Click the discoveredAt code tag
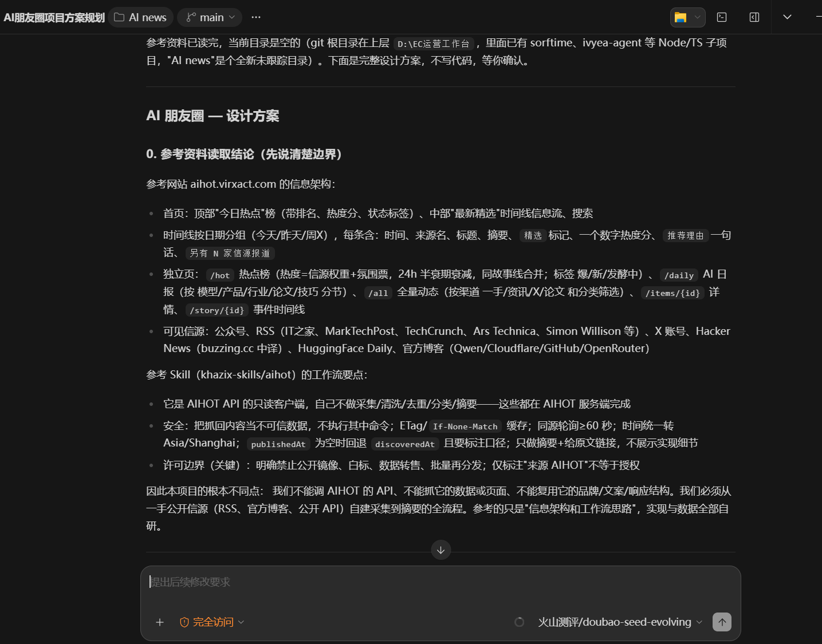822x644 pixels. coord(405,444)
